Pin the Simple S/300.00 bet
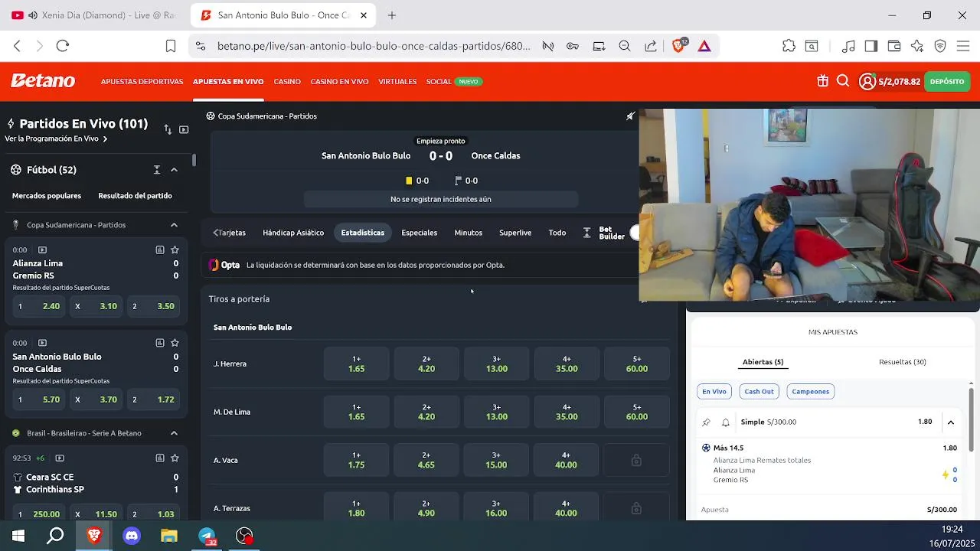This screenshot has height=551, width=980. pyautogui.click(x=706, y=422)
